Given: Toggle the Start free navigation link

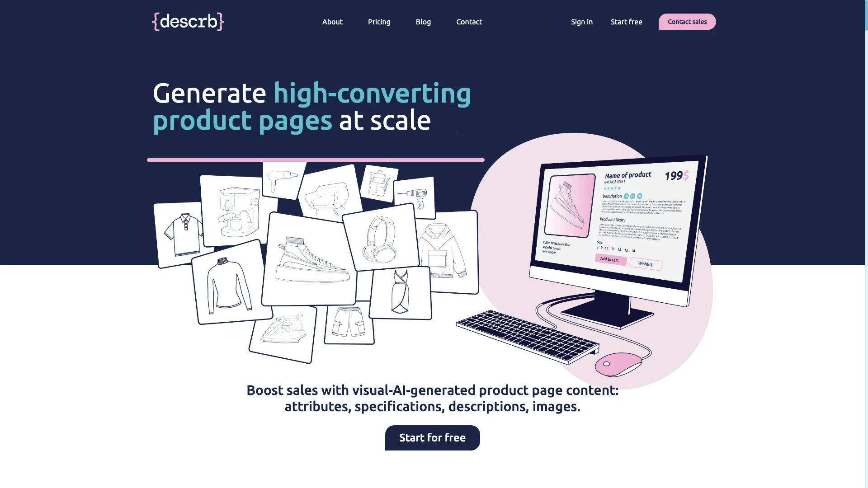Looking at the screenshot, I should (626, 21).
